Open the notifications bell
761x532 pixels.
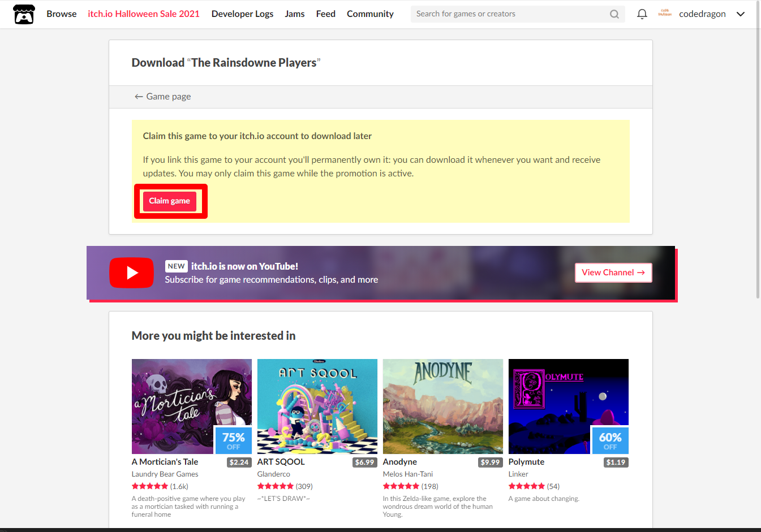[x=642, y=14]
